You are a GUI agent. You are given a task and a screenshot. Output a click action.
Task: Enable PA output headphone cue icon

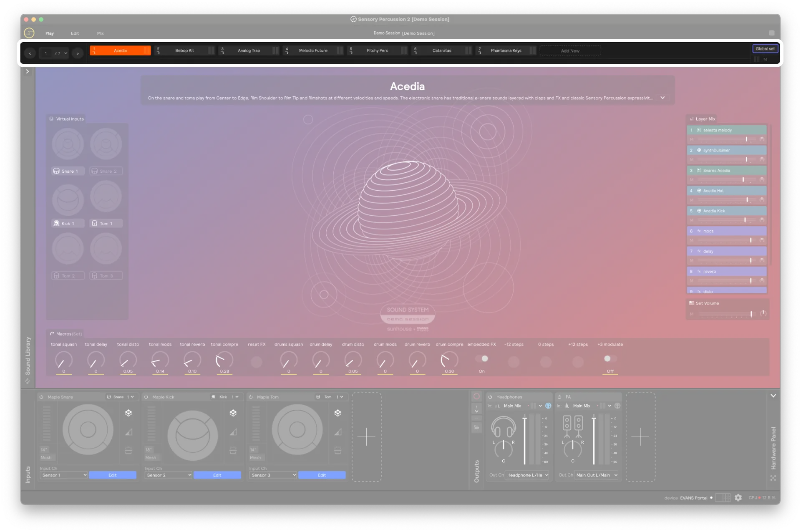[617, 406]
